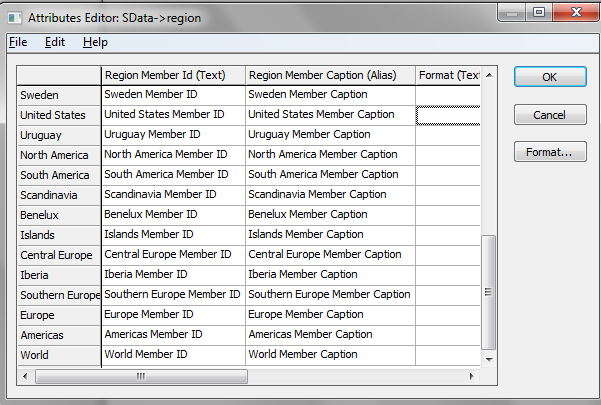The height and width of the screenshot is (405, 601).
Task: Select the South America row header
Action: point(59,175)
